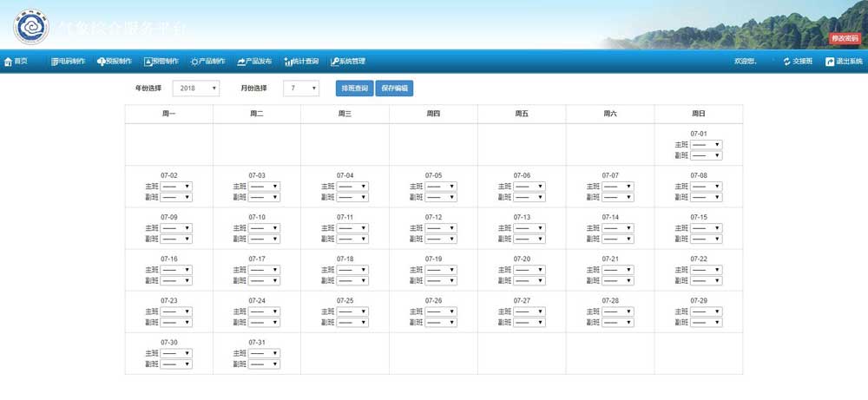Click the 统计查询 chart icon
The width and height of the screenshot is (868, 400).
pos(287,62)
